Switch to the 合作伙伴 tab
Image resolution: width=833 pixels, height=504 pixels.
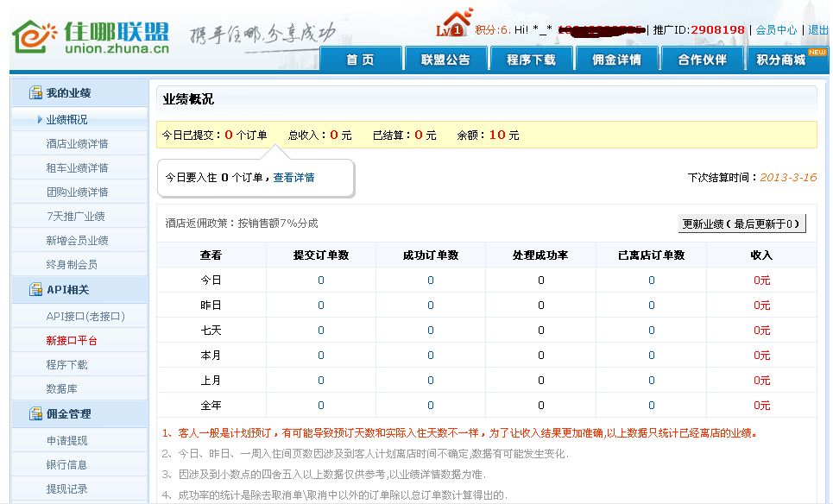coord(702,60)
